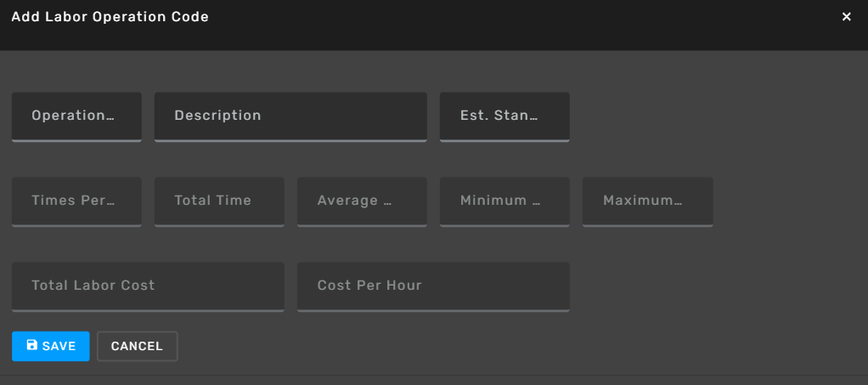Focus the Minimum… field
This screenshot has height=385, width=868.
tap(504, 201)
